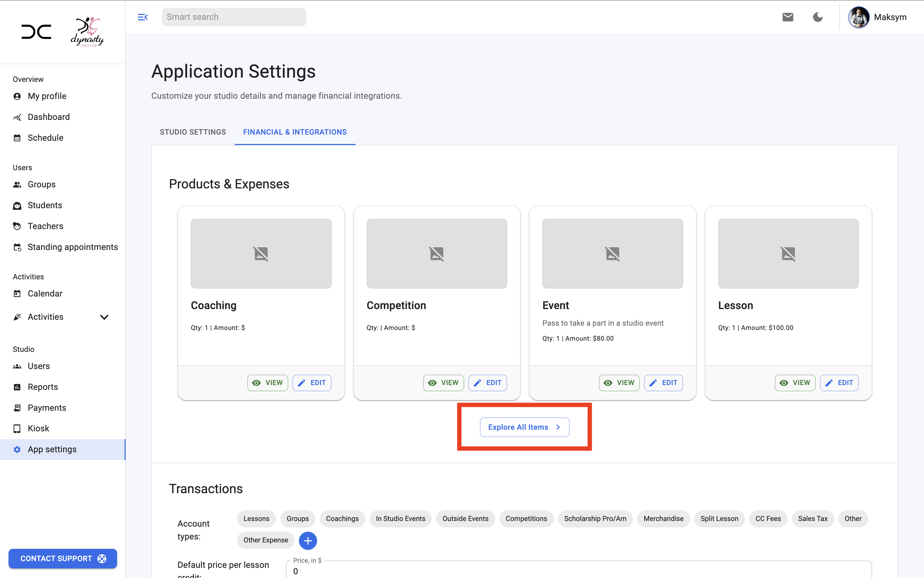Select the Split Lesson chip
This screenshot has height=578, width=924.
click(719, 519)
